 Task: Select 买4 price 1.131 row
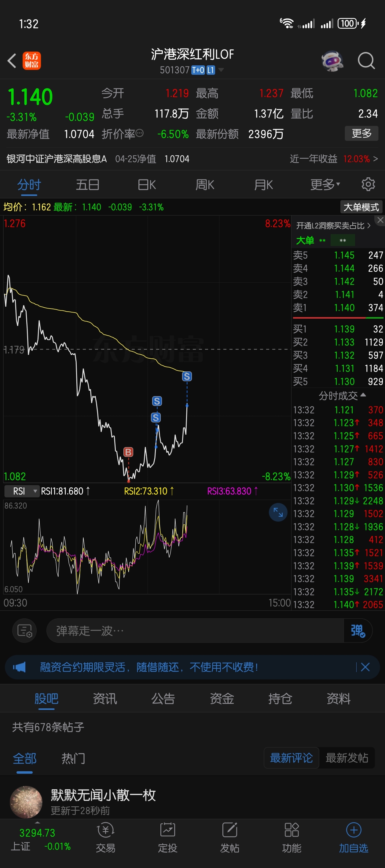338,368
